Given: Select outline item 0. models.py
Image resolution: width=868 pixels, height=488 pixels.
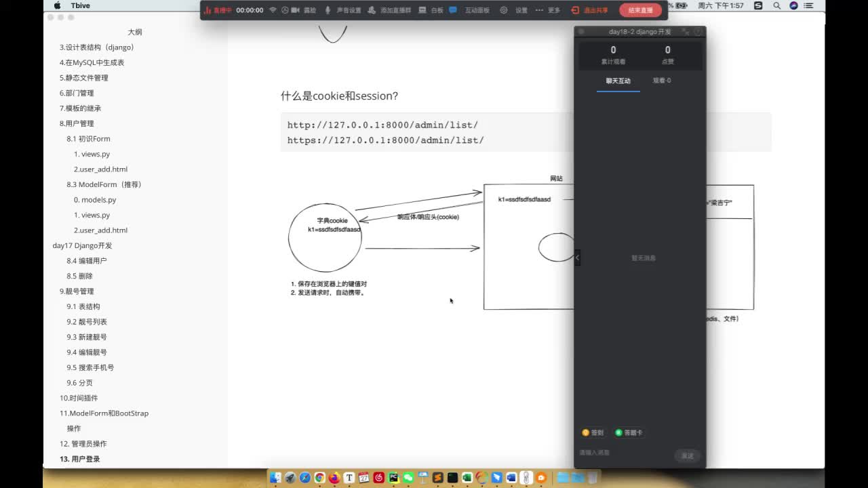Looking at the screenshot, I should point(95,200).
